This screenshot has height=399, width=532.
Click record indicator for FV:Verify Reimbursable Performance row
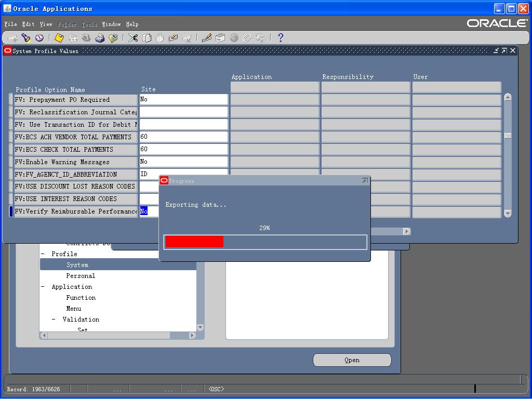11,211
